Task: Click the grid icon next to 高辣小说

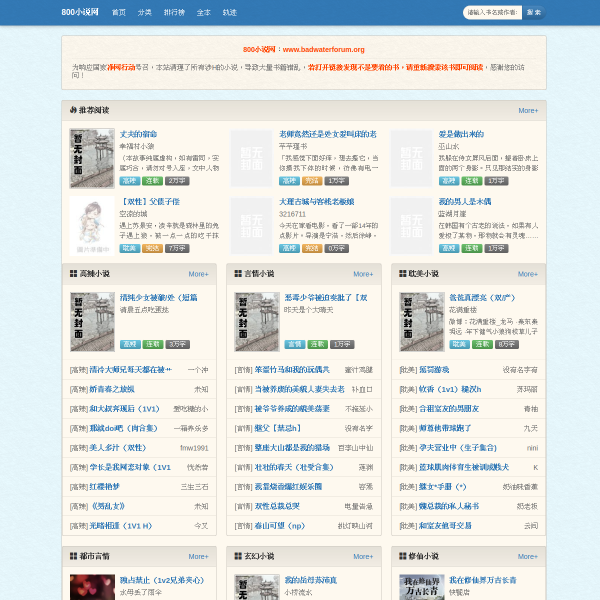Action: click(x=73, y=274)
